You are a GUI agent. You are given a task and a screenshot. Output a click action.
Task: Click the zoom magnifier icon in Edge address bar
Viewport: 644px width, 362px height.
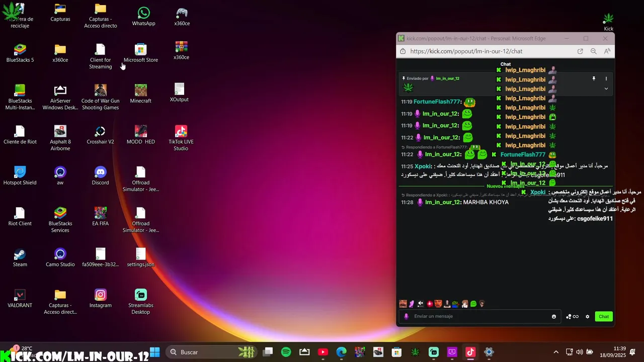click(594, 51)
